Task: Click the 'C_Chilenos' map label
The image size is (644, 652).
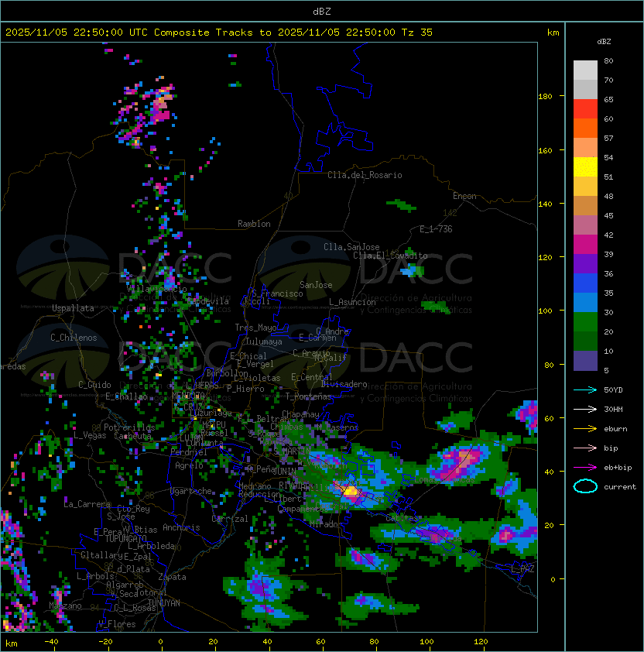Action: 74,338
